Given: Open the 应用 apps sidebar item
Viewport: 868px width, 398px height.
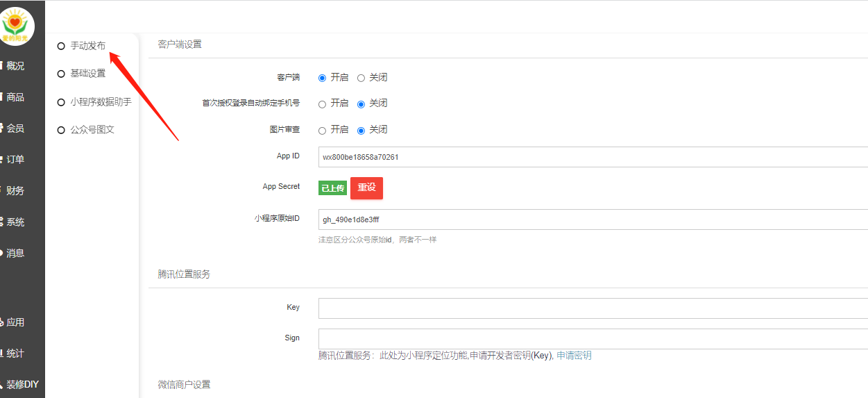Looking at the screenshot, I should [15, 322].
